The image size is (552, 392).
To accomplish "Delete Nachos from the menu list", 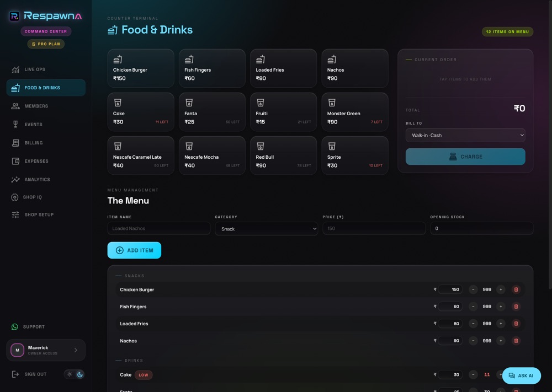I will point(516,341).
